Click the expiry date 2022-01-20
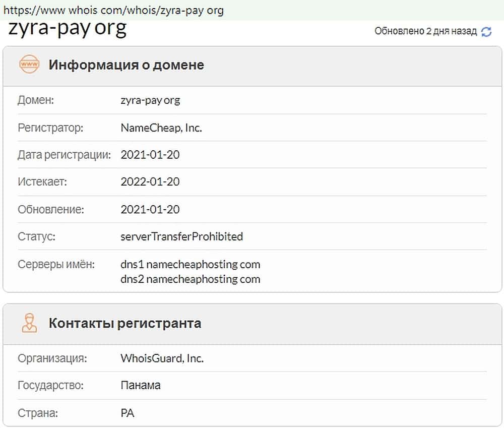504x430 pixels. click(x=150, y=182)
